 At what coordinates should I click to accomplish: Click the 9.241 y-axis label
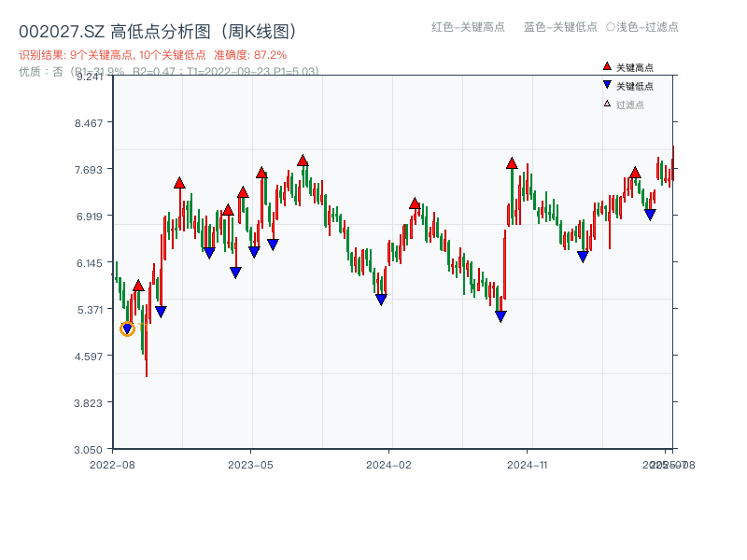pyautogui.click(x=90, y=77)
